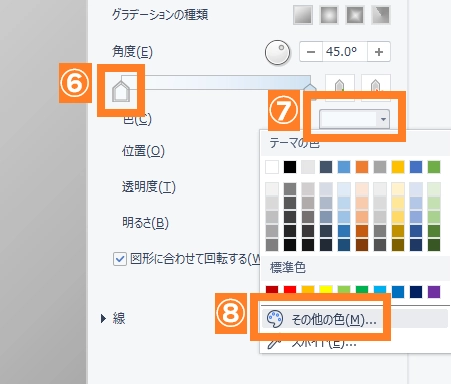Select the rectangular gradient type icon
This screenshot has height=384, width=451.
(x=355, y=15)
